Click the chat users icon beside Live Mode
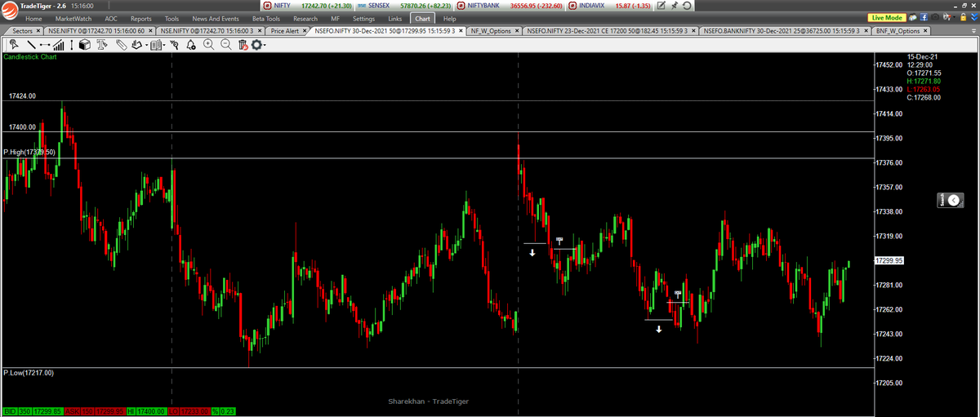Viewport: 980px width, 417px height. point(912,17)
